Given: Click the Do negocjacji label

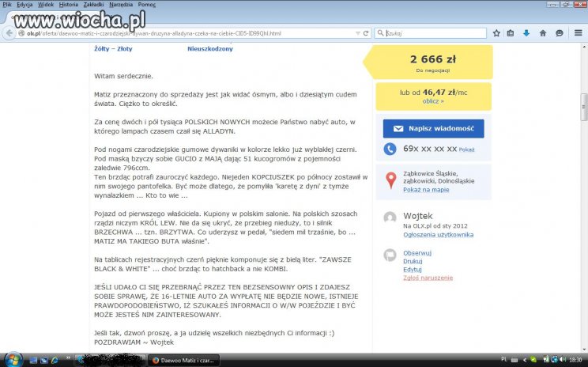Looking at the screenshot, I should click(x=433, y=70).
